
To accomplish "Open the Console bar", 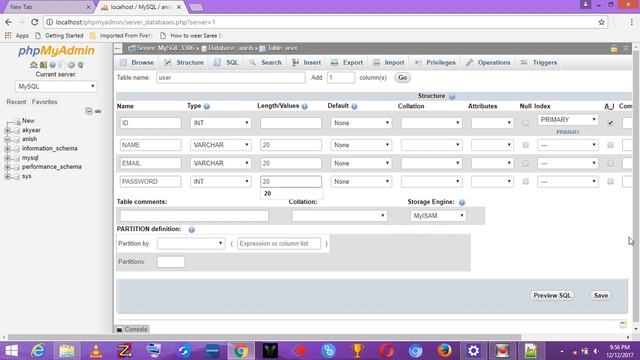I will [x=132, y=329].
